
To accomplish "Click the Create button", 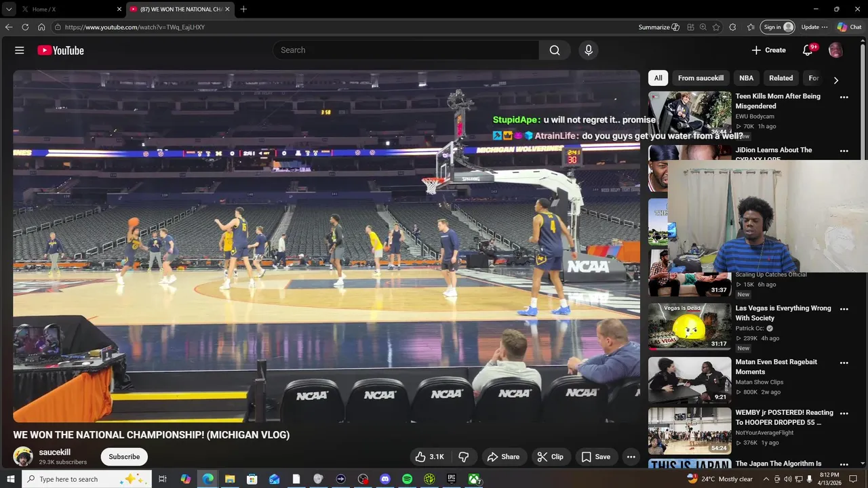I will click(769, 50).
